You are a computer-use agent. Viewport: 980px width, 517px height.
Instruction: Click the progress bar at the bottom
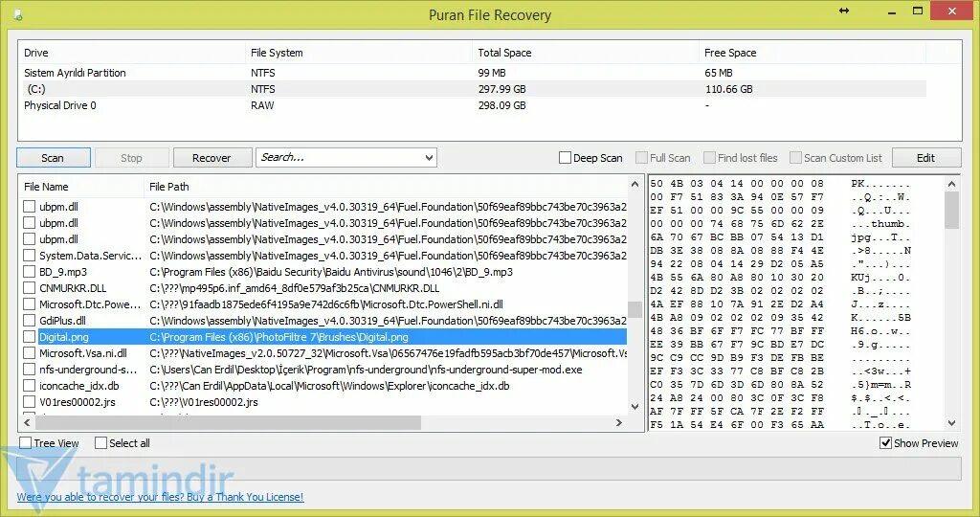(489, 469)
